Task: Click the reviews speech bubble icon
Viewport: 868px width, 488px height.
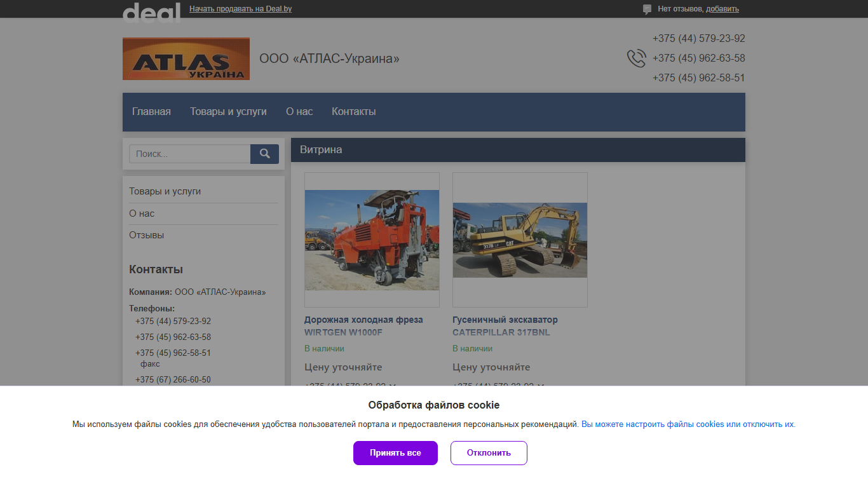Action: [647, 9]
